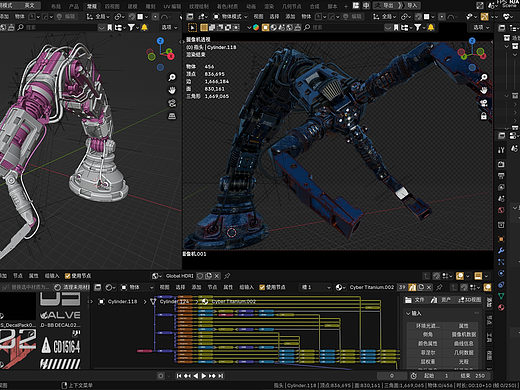Open the 选项 options dropdown in left viewport

(x=169, y=27)
